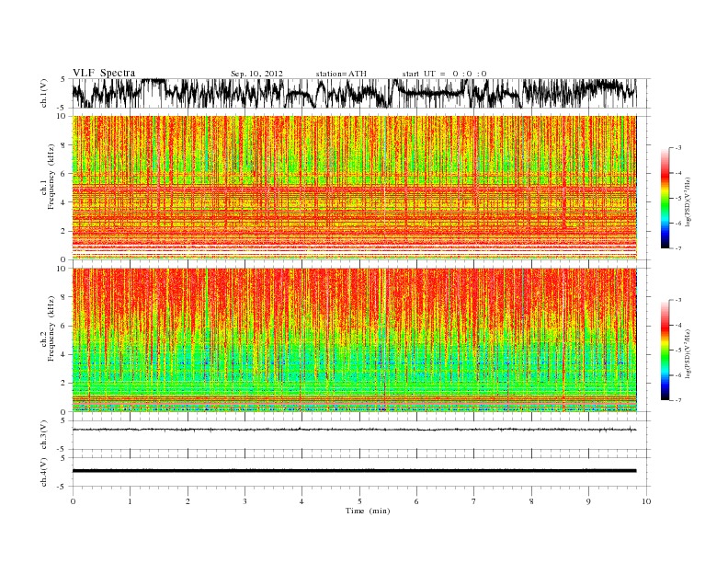Click the "-7" tick on ch.1 color bar
Viewport: 728px width, 563px height.
coord(678,248)
